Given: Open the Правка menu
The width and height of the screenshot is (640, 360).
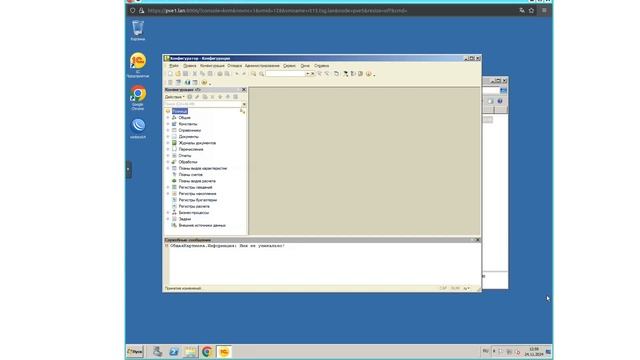Looking at the screenshot, I should [x=189, y=66].
